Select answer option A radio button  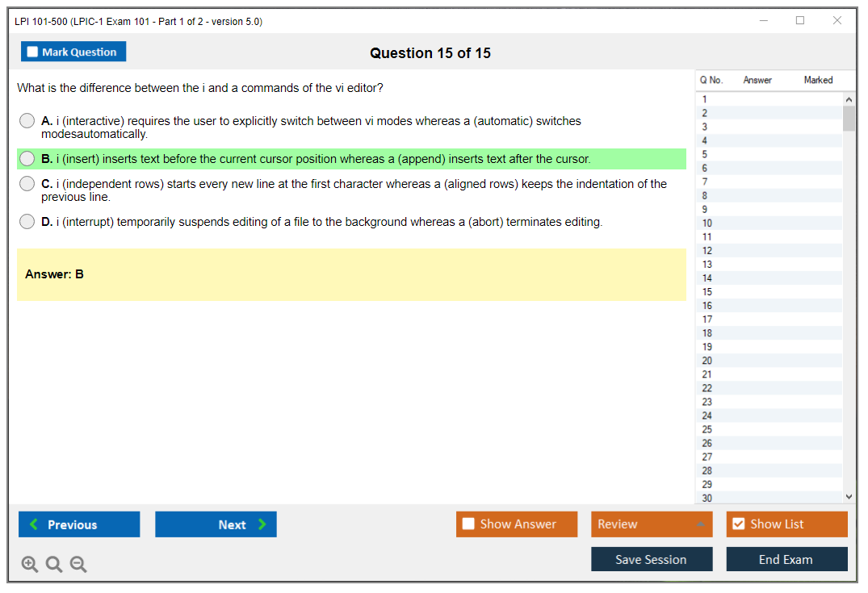tap(27, 121)
